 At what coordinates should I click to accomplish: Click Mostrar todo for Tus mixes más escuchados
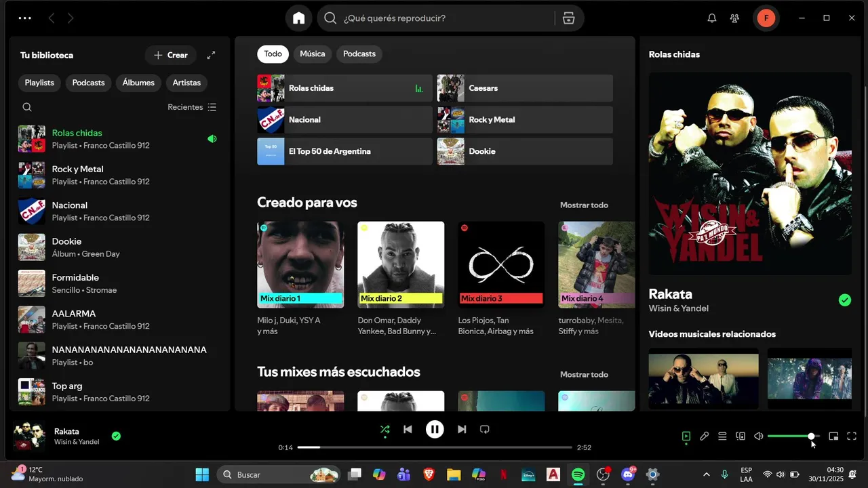click(x=584, y=374)
